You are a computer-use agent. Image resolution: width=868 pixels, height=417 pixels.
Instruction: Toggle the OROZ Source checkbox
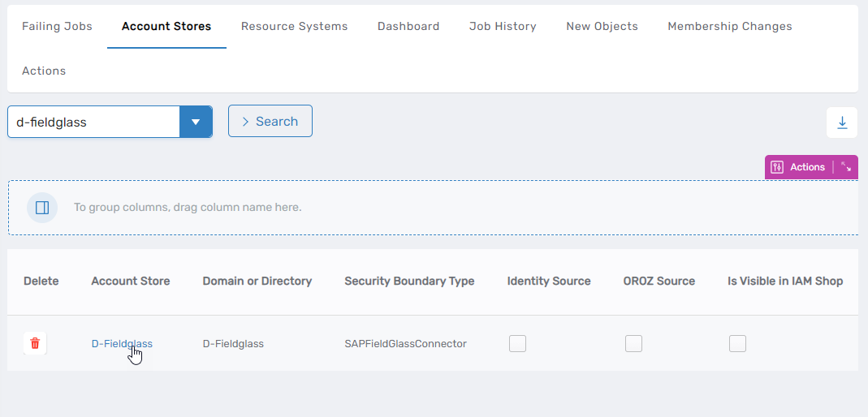pos(633,344)
